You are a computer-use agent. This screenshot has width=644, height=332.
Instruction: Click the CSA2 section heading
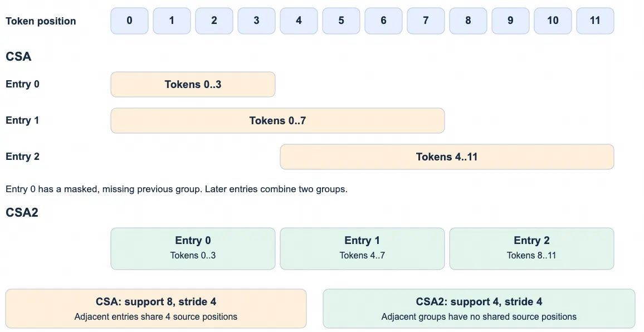(22, 212)
